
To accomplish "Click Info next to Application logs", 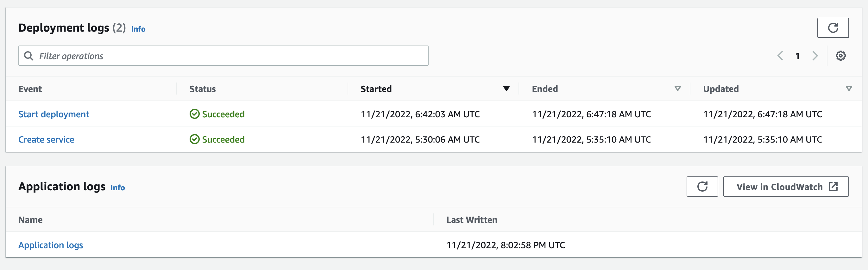I will point(117,187).
